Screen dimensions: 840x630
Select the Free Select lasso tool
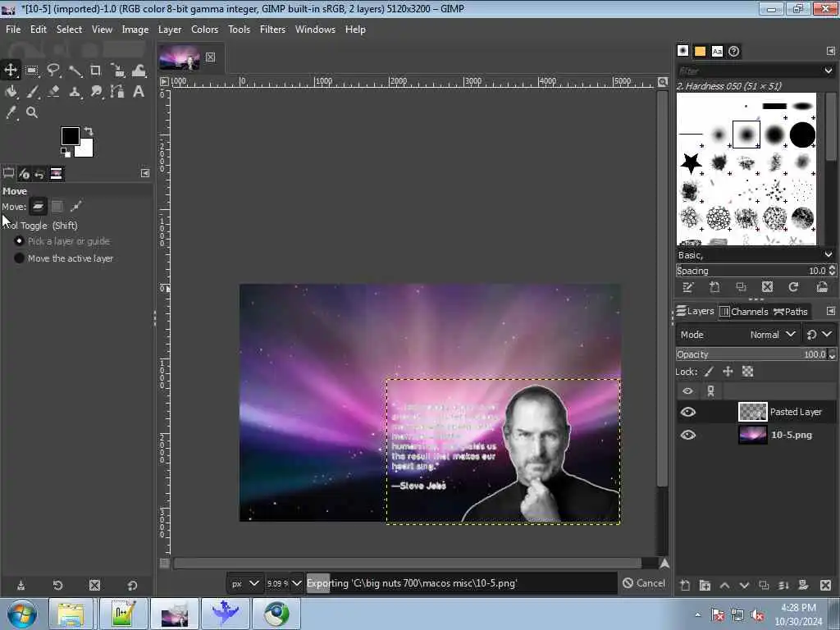click(53, 71)
